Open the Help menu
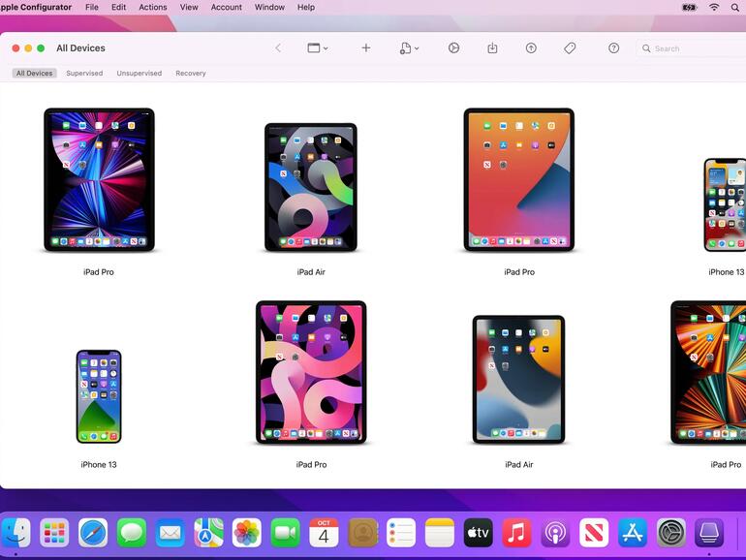The image size is (746, 560). tap(306, 7)
